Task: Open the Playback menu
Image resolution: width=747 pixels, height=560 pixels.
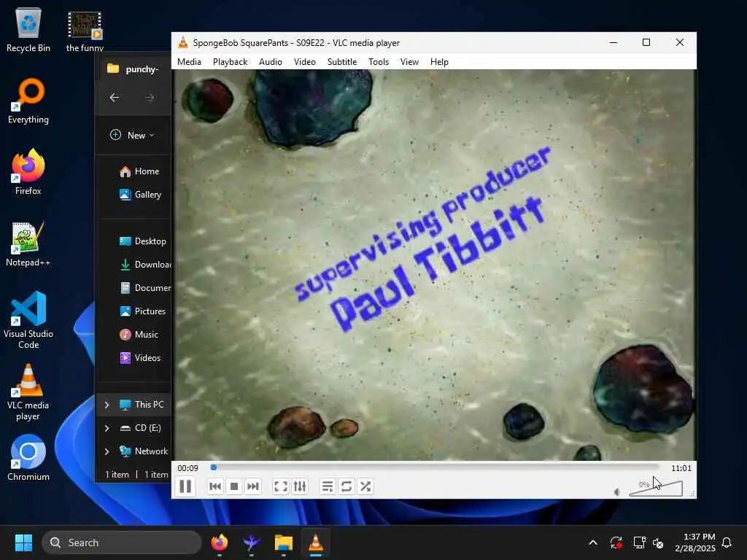Action: click(230, 62)
